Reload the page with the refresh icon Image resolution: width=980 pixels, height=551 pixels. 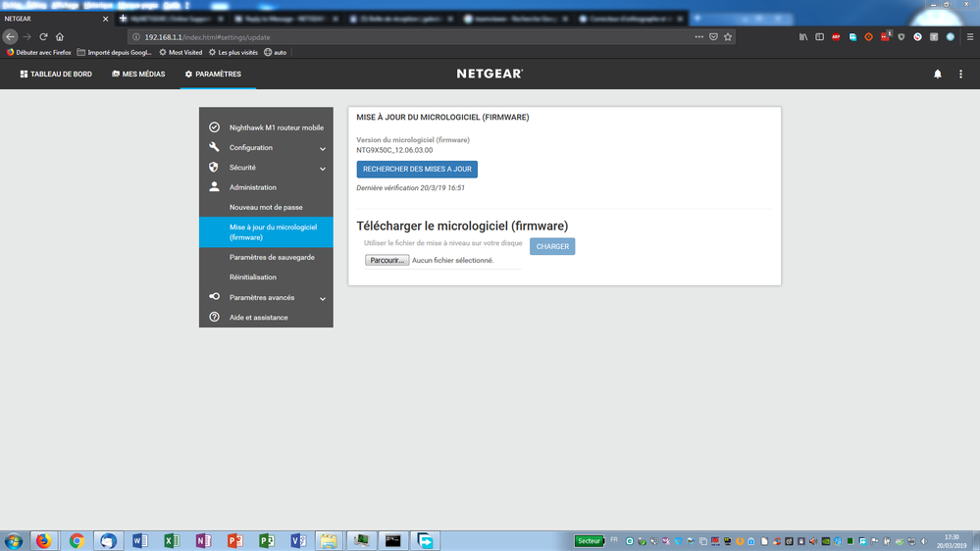click(44, 37)
